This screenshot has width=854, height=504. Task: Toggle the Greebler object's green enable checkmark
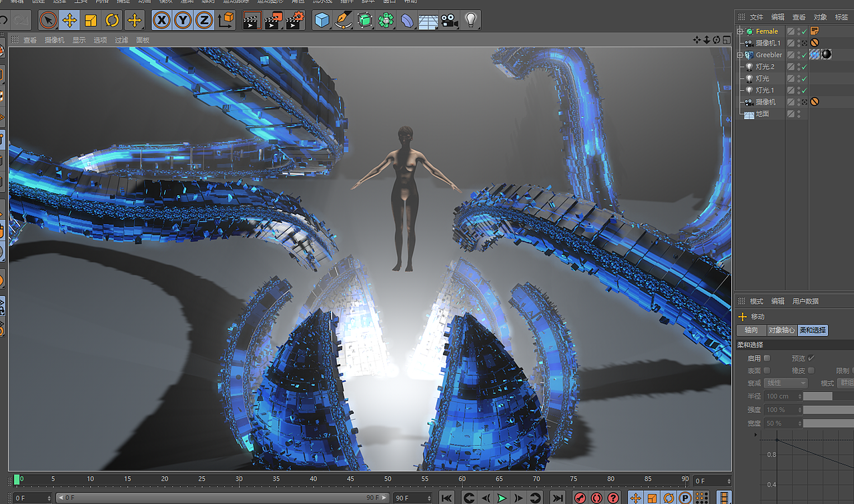(x=805, y=55)
